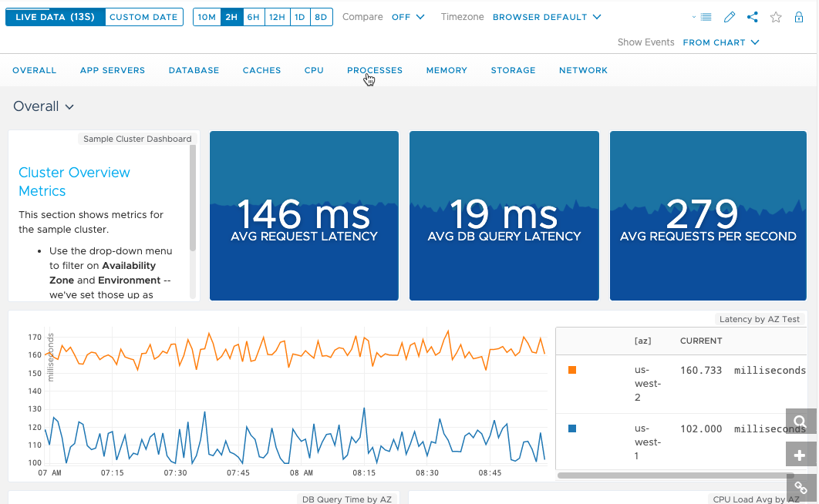This screenshot has height=504, width=819.
Task: Expand the Show Events FROM CHART dropdown
Action: tap(721, 42)
